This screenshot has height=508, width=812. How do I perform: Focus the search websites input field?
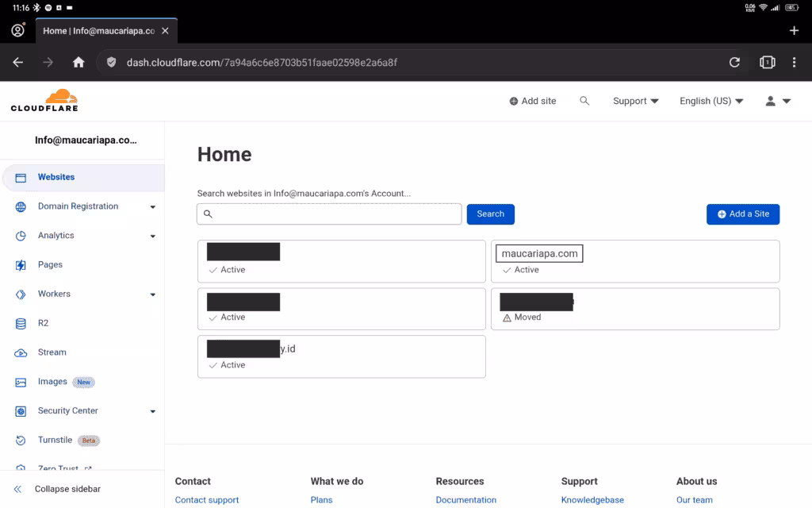coord(329,214)
